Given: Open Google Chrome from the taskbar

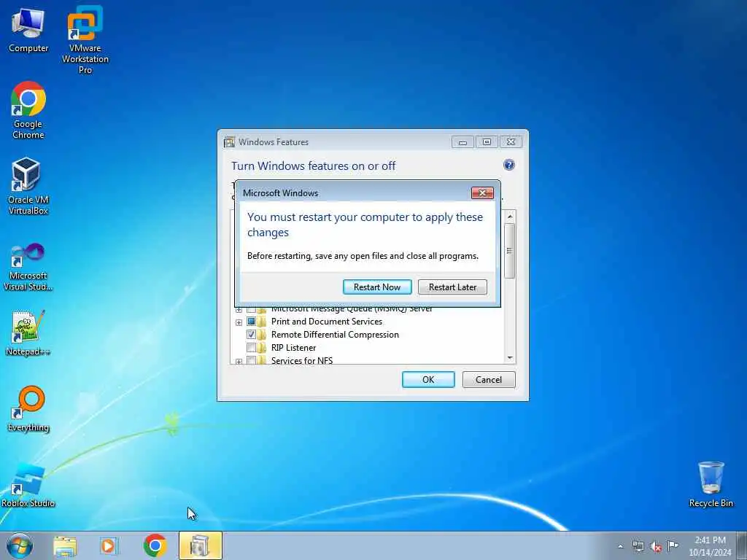Looking at the screenshot, I should click(155, 545).
